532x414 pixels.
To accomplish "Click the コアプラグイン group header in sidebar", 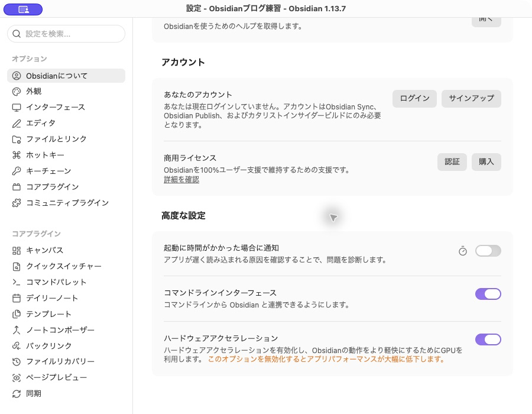I will pyautogui.click(x=36, y=234).
